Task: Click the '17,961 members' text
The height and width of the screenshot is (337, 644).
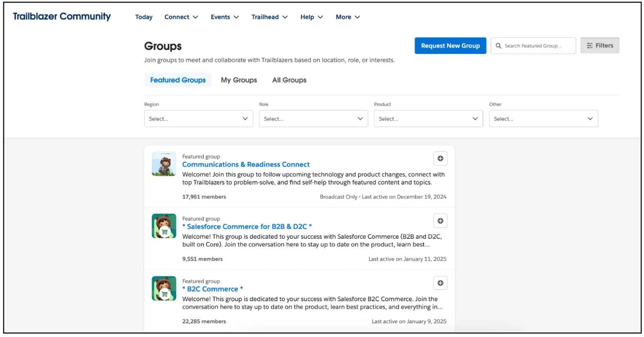Action: 204,197
